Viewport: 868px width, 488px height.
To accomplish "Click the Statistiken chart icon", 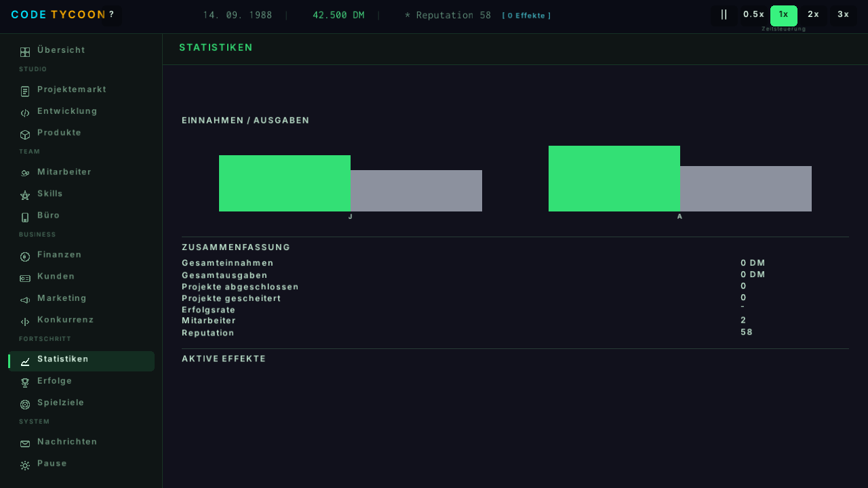I will [25, 362].
